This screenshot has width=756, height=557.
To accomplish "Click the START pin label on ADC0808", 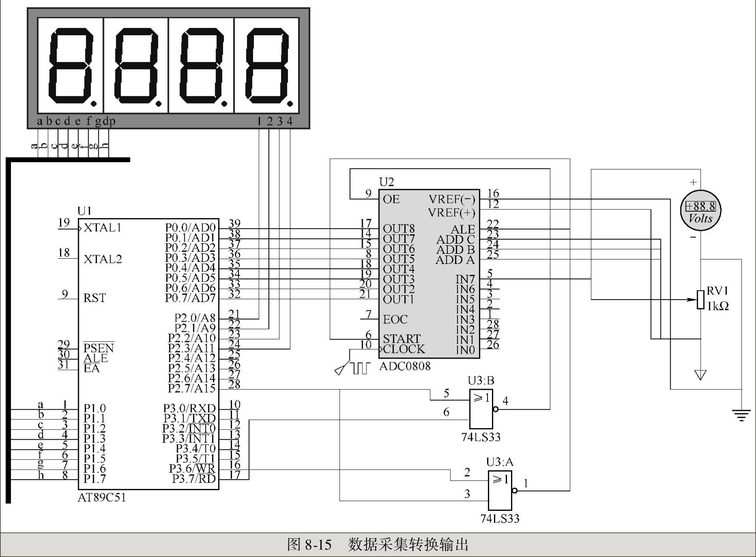I will [402, 338].
